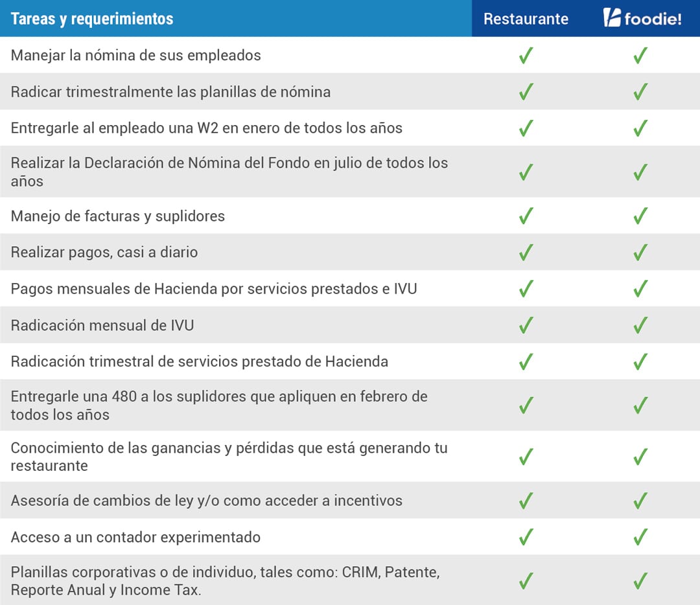Click Restaurante checkmark for Radicación mensual de IVU

tap(526, 325)
